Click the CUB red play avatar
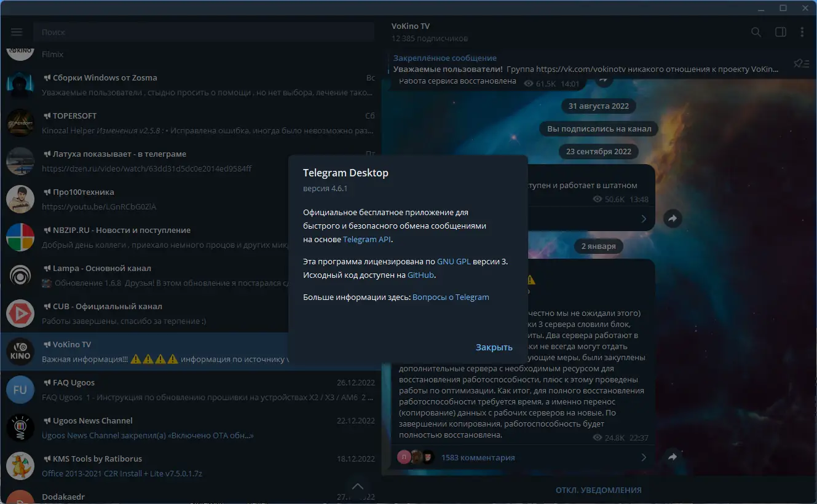Screen dimensions: 817x504 point(20,314)
